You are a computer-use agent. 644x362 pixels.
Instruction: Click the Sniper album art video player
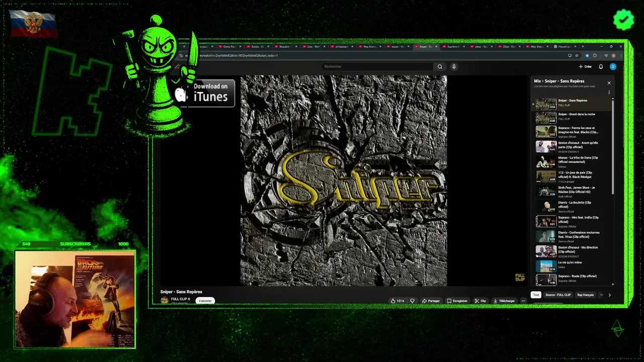point(344,181)
